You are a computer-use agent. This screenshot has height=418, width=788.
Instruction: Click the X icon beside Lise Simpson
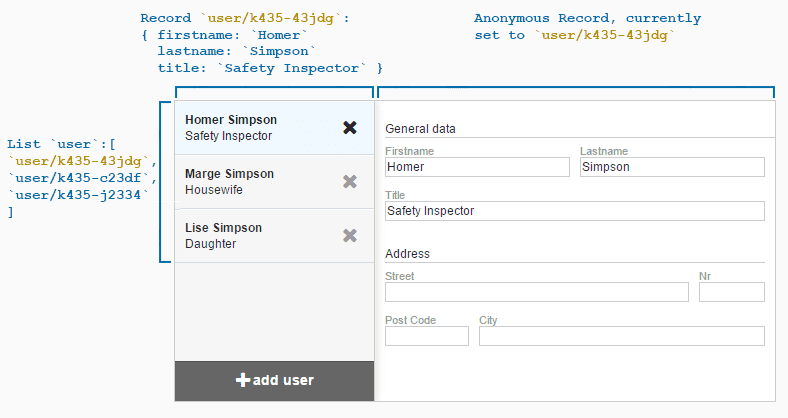click(x=350, y=235)
